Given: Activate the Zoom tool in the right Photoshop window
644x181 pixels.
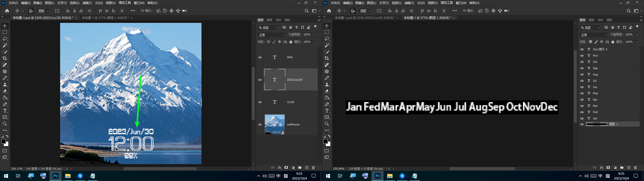Looking at the screenshot, I should [327, 124].
